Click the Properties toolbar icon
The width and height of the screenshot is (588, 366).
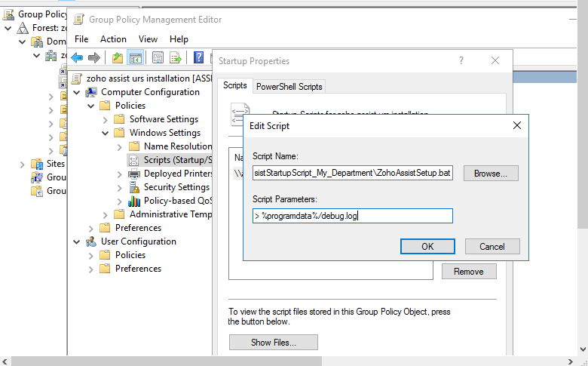(x=158, y=57)
